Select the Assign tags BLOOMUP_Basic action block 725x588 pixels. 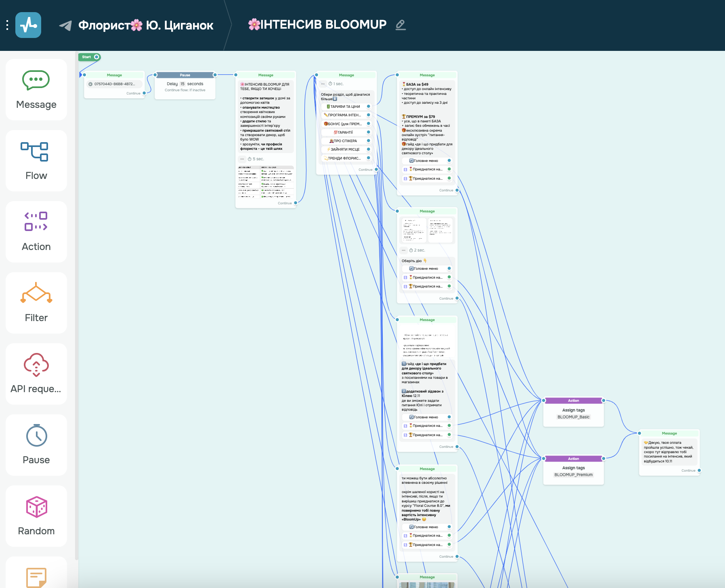coord(573,412)
